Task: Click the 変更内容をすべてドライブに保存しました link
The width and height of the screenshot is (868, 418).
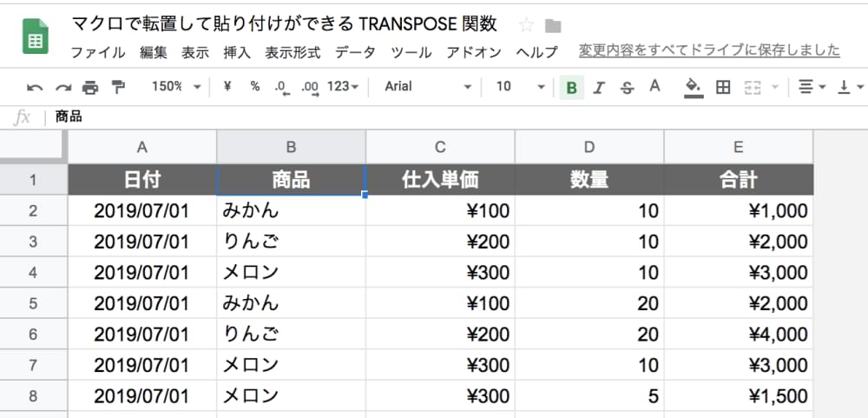Action: click(x=710, y=51)
